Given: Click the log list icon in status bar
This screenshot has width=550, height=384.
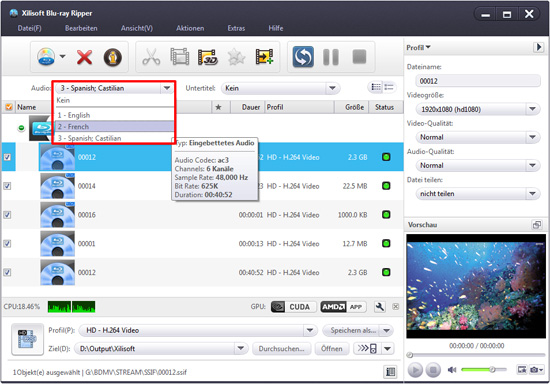Looking at the screenshot, I should point(390,372).
